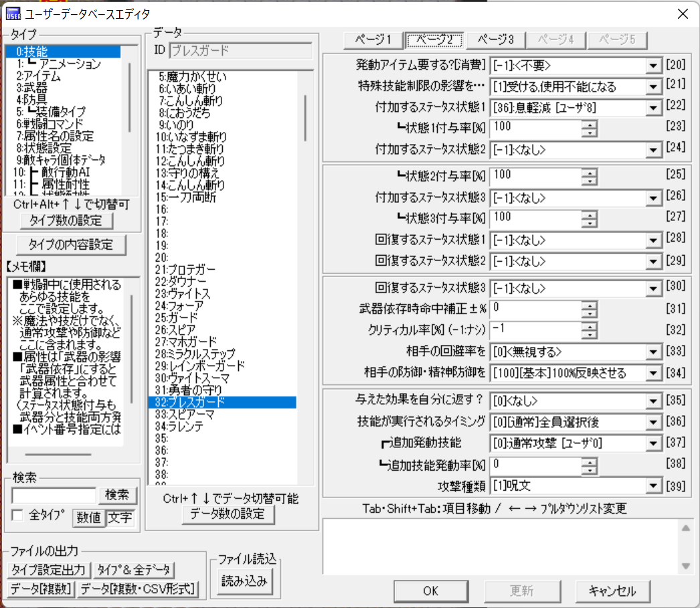The height and width of the screenshot is (608, 700).
Task: Decrease 武器依存時命中補正 spinner value
Action: tap(590, 313)
